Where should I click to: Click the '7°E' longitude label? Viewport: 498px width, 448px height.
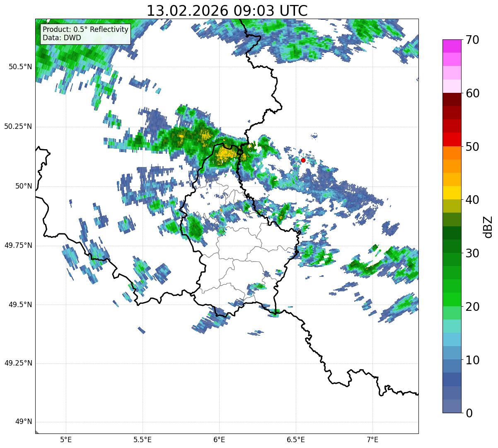pyautogui.click(x=372, y=439)
